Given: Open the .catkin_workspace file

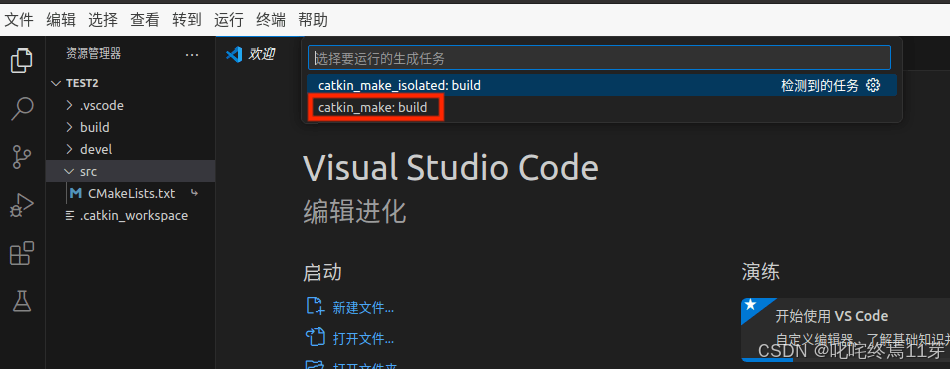Looking at the screenshot, I should click(x=134, y=216).
